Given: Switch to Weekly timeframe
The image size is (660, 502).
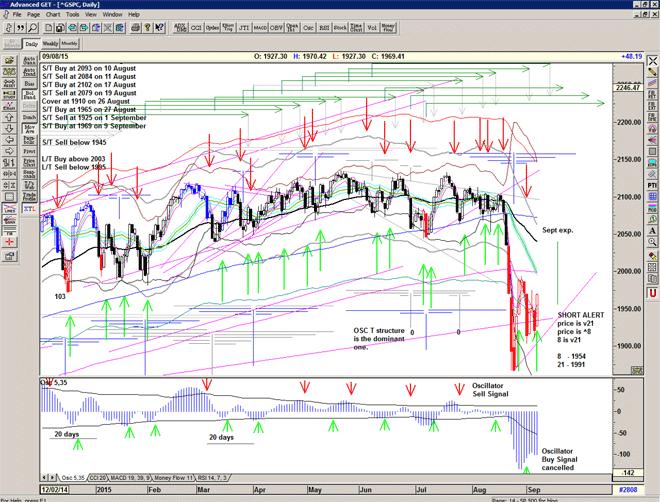Looking at the screenshot, I should pos(48,44).
